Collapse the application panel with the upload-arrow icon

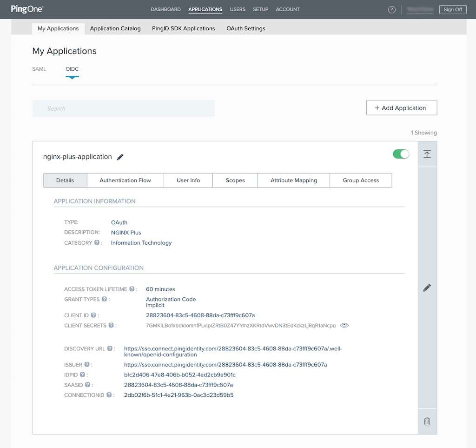tap(427, 154)
